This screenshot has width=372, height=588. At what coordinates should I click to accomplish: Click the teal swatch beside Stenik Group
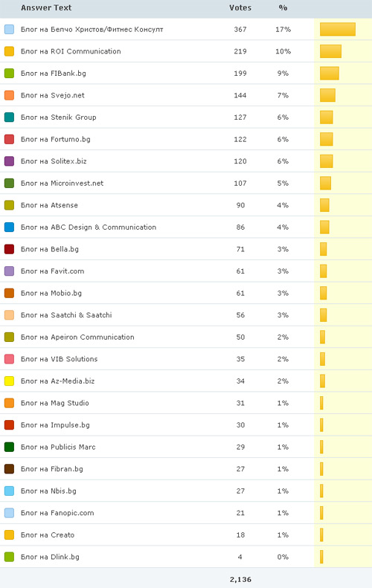(9, 117)
